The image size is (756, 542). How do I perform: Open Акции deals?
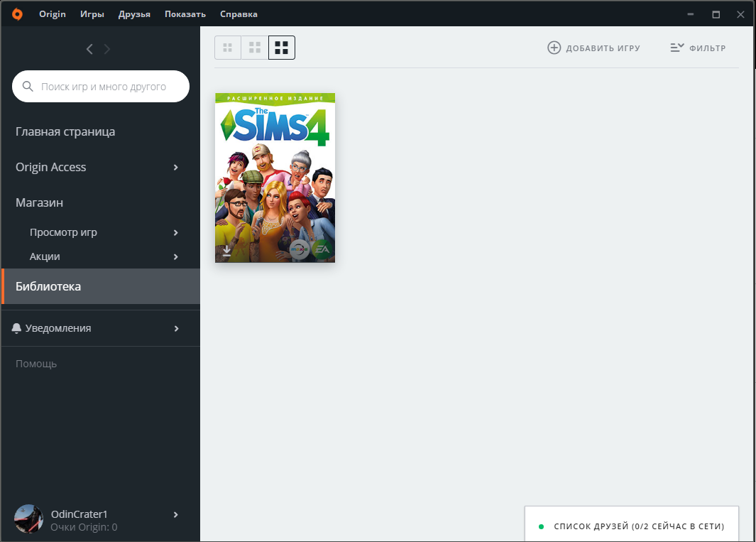[45, 256]
